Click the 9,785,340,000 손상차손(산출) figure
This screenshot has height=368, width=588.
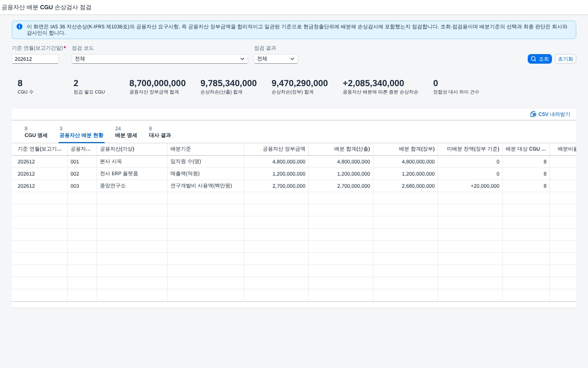[229, 84]
